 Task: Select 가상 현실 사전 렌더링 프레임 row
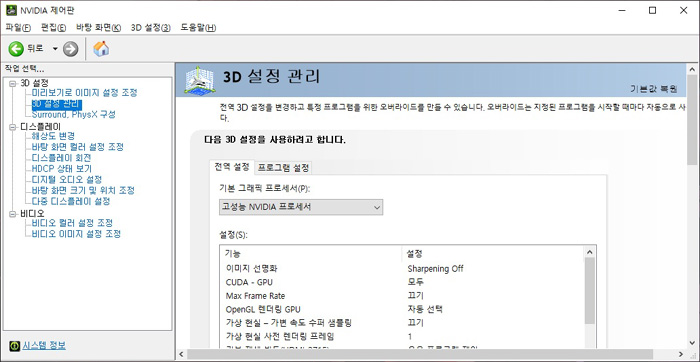(x=402, y=336)
